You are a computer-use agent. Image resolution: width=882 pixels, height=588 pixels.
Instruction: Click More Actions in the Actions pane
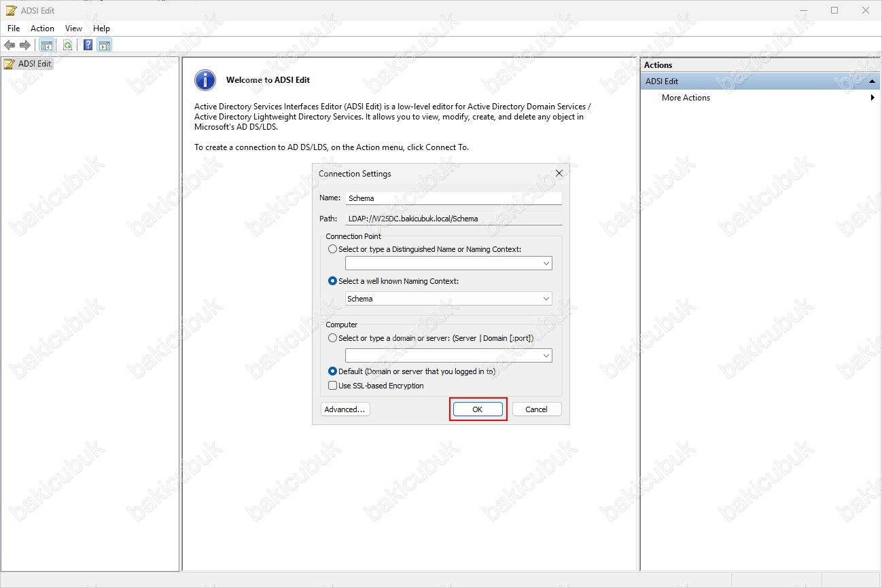[686, 98]
